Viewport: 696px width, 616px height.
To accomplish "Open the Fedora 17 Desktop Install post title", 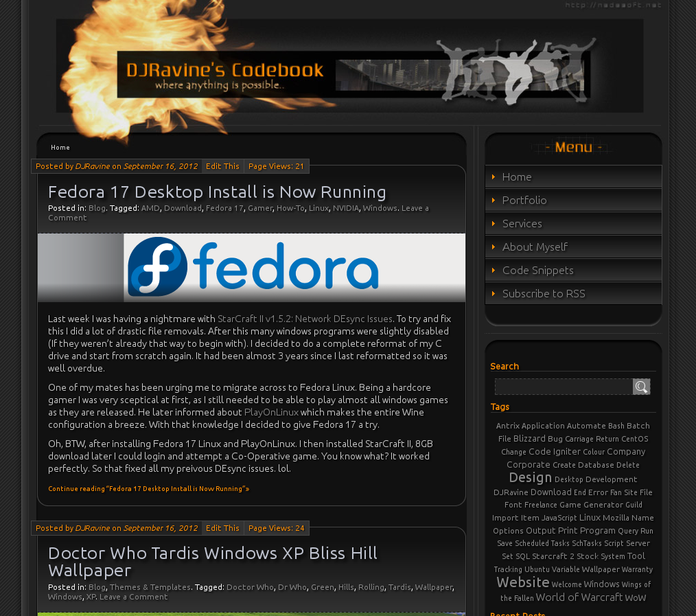I will tap(217, 191).
